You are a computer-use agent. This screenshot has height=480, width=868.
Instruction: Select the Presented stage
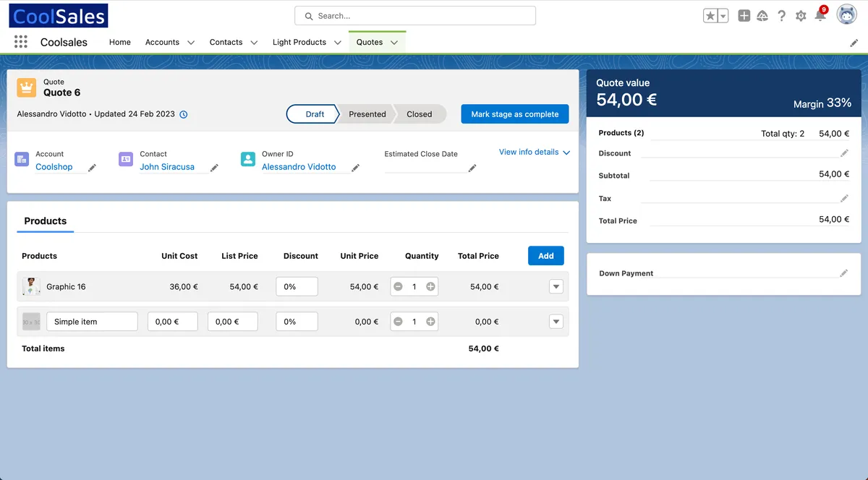pyautogui.click(x=367, y=114)
